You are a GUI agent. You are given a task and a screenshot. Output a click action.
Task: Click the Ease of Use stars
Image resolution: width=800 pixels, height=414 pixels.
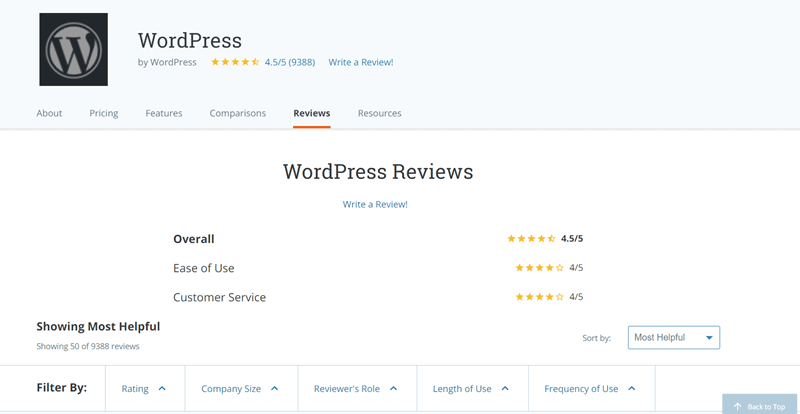pos(539,267)
